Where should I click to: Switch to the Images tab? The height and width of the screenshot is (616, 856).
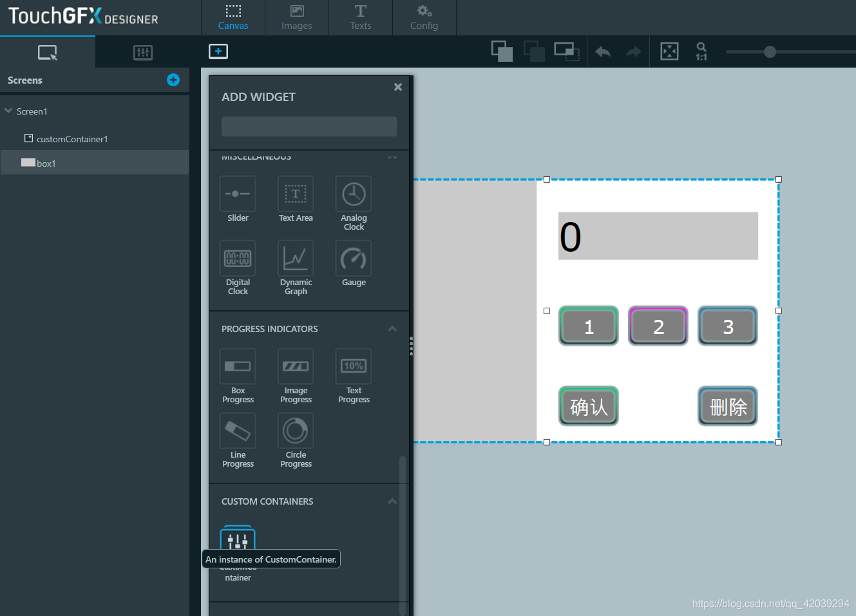296,17
